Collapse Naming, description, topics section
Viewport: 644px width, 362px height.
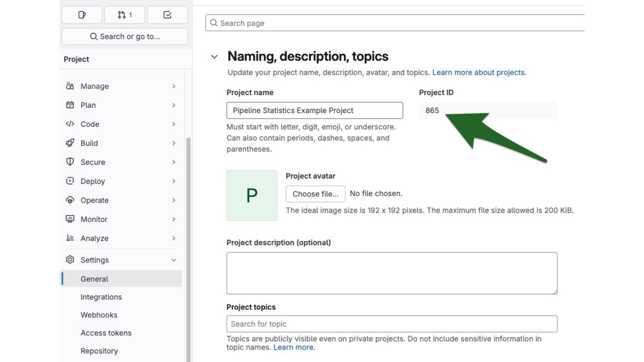point(215,57)
